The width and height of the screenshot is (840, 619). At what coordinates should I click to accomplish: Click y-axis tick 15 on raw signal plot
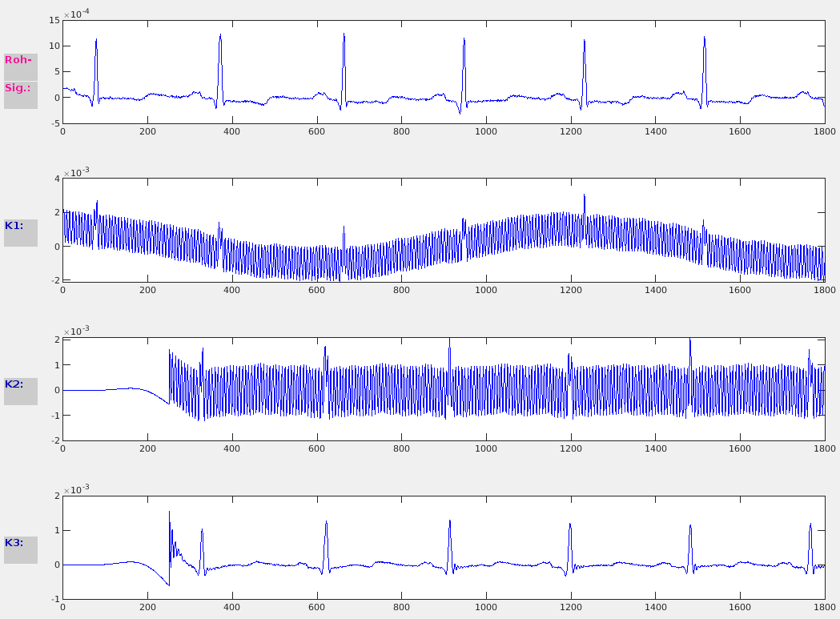54,21
